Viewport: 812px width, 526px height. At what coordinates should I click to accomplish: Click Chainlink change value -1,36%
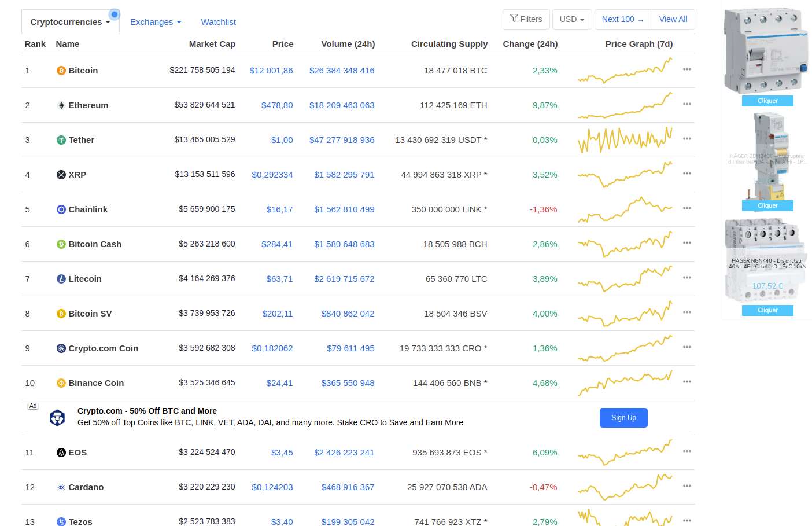[544, 209]
